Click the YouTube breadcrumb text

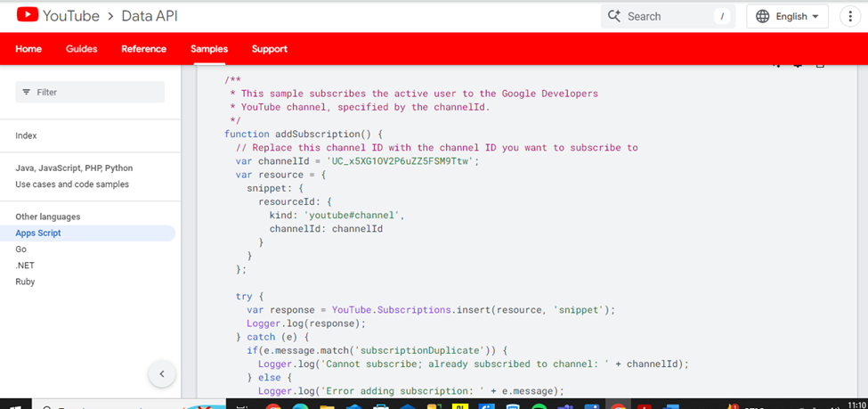point(71,16)
